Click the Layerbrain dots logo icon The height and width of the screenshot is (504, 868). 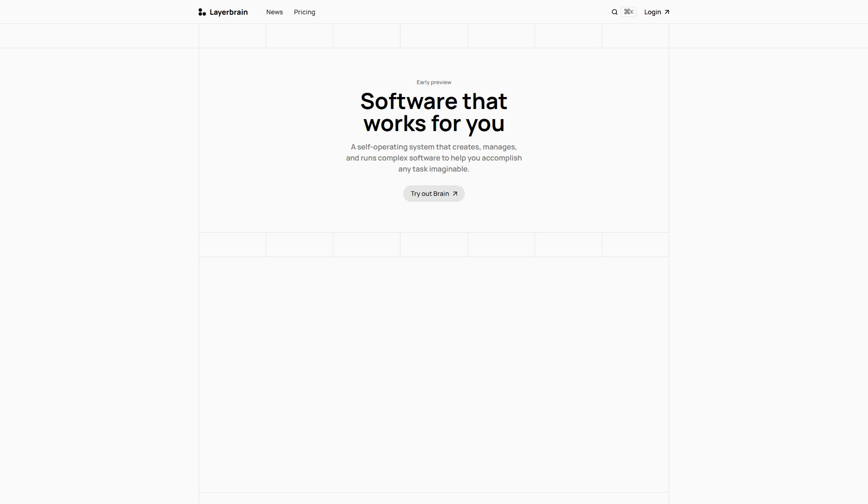[202, 12]
